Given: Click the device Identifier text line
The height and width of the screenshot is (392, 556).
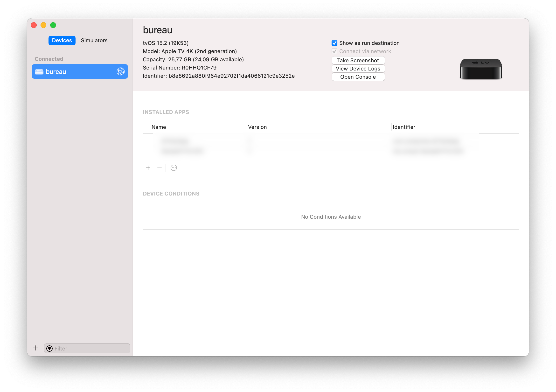Looking at the screenshot, I should click(x=219, y=76).
